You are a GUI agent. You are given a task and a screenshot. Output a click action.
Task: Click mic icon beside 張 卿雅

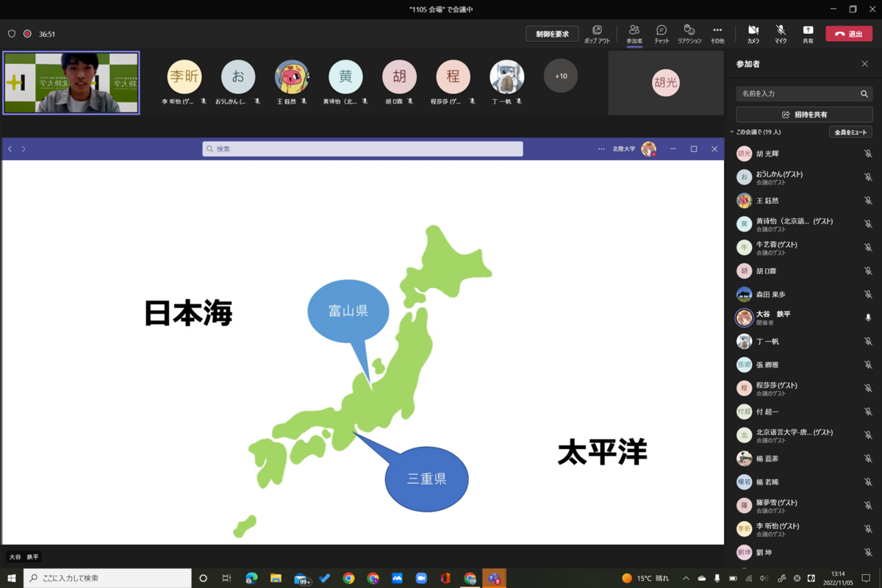[x=868, y=365]
